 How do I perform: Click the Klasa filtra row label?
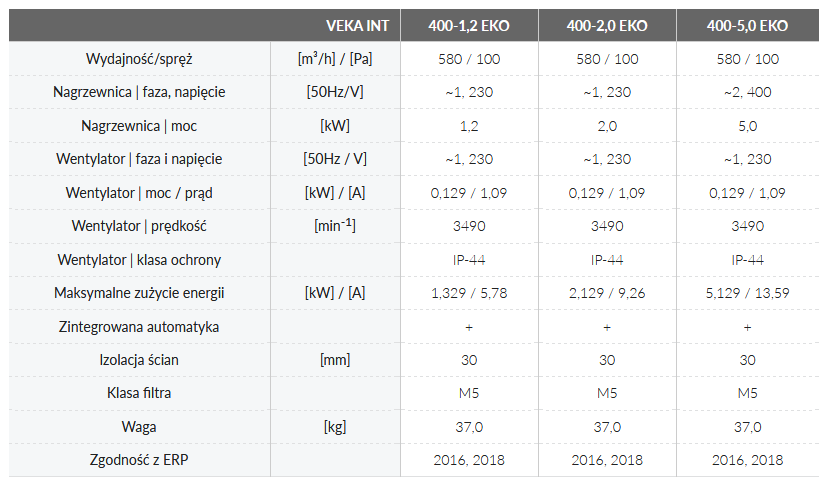[139, 393]
